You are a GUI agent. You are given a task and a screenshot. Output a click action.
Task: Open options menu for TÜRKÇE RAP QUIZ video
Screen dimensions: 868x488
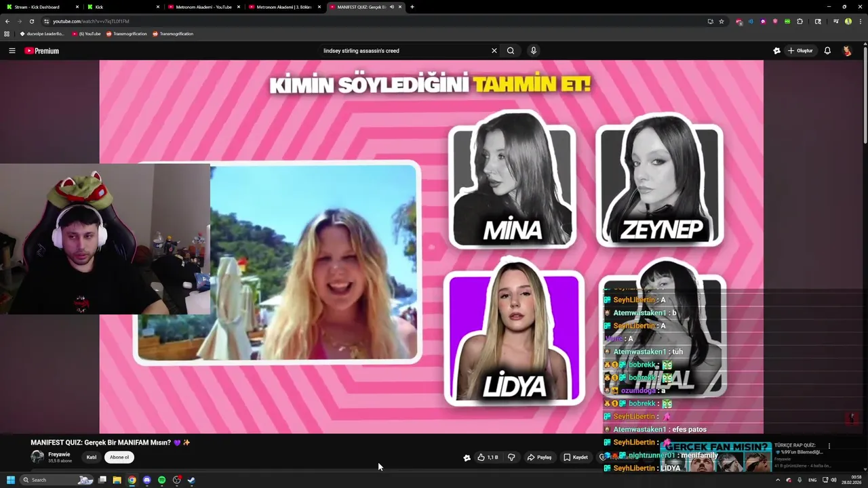click(829, 446)
